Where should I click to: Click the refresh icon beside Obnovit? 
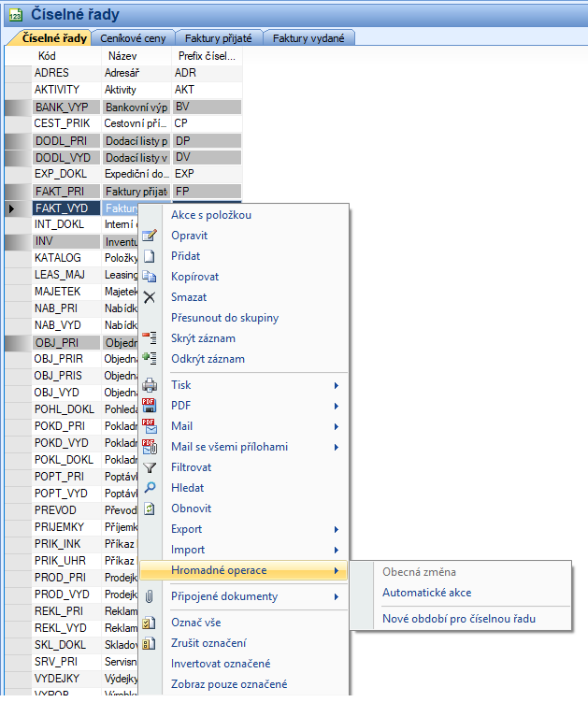point(149,509)
